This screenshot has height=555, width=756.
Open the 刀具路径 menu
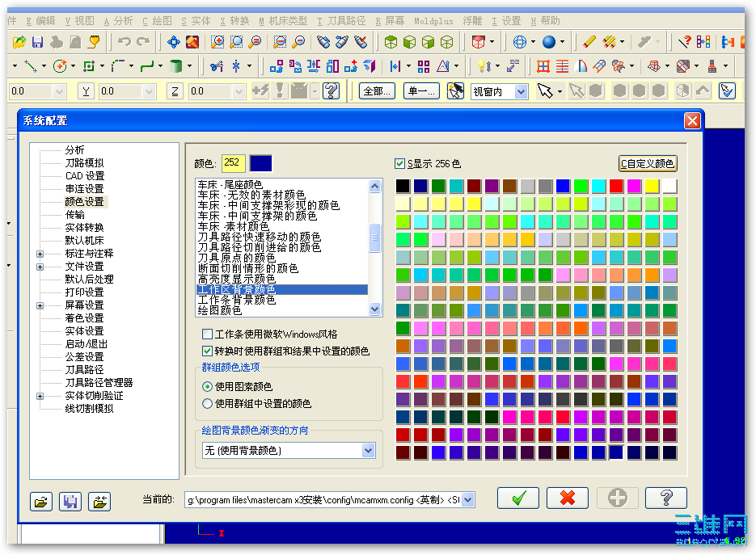[x=341, y=21]
